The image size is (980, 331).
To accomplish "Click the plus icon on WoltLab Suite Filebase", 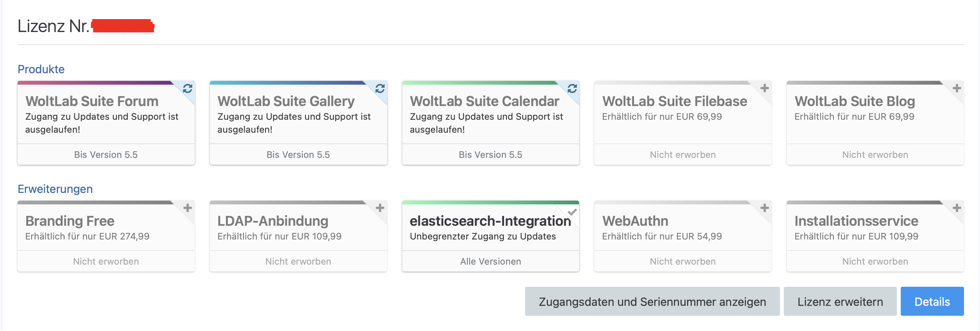I will pos(764,88).
